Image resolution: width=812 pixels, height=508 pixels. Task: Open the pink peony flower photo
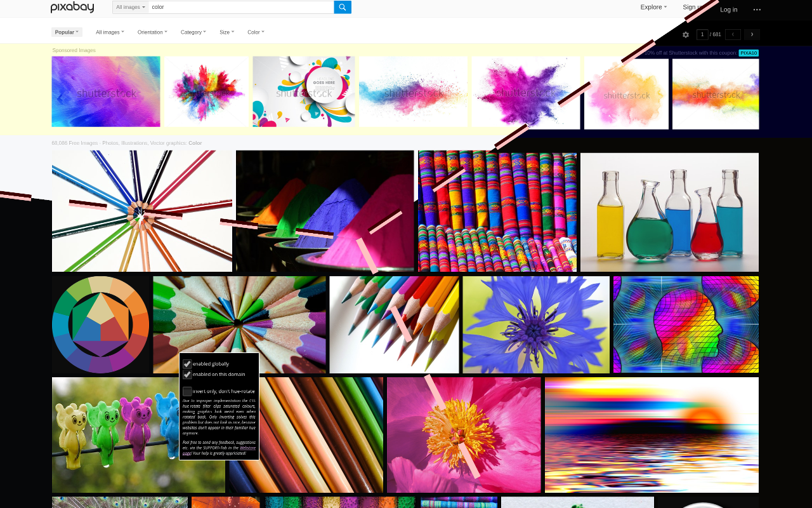click(x=464, y=435)
